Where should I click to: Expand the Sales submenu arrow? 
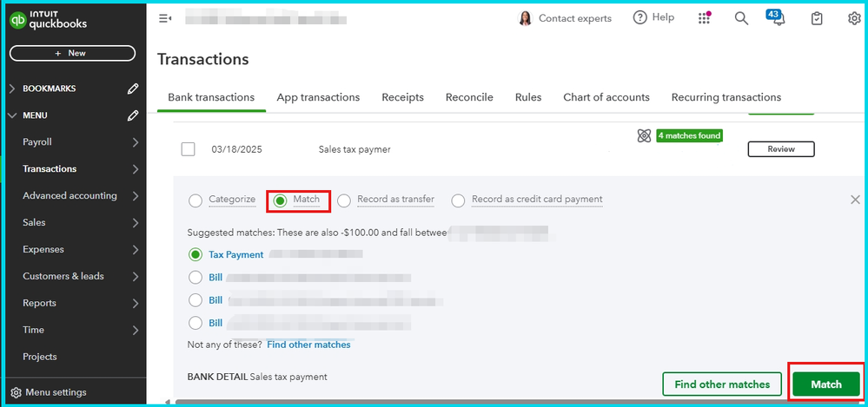point(136,223)
